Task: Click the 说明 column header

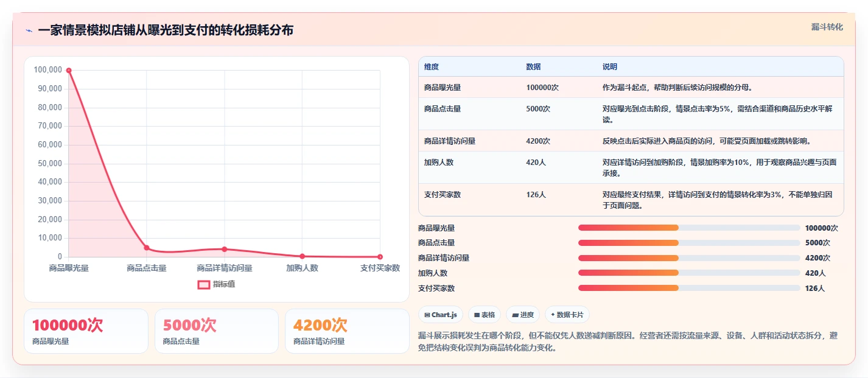Action: (x=610, y=66)
